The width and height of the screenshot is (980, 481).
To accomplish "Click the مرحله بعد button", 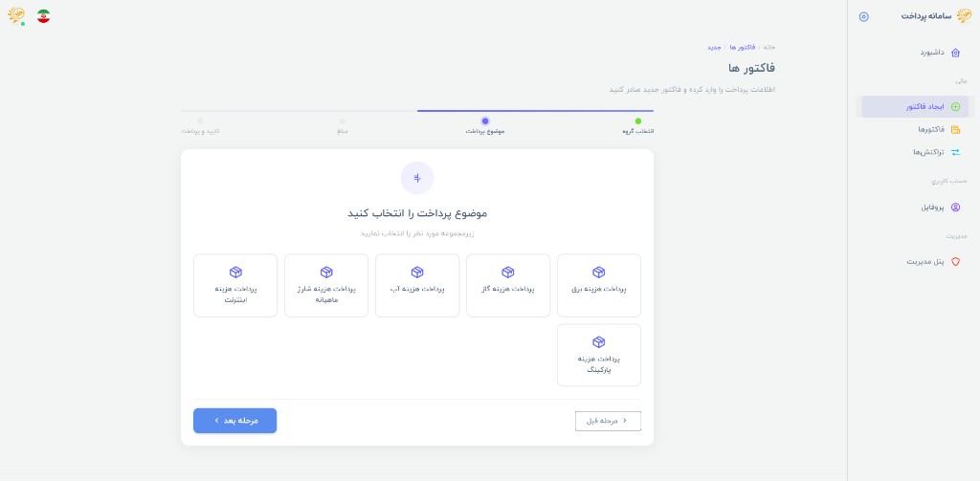I will click(x=235, y=421).
